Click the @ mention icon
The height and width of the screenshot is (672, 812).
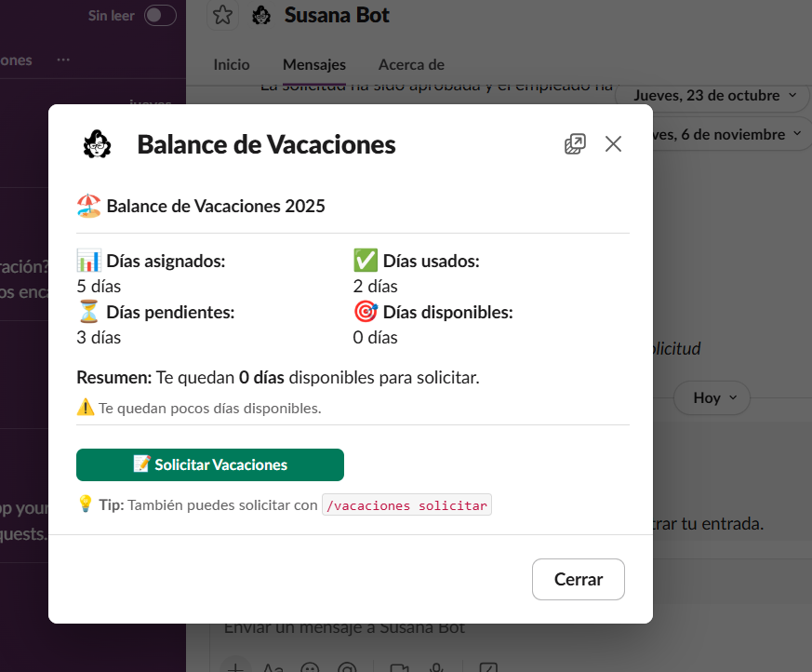(x=346, y=667)
